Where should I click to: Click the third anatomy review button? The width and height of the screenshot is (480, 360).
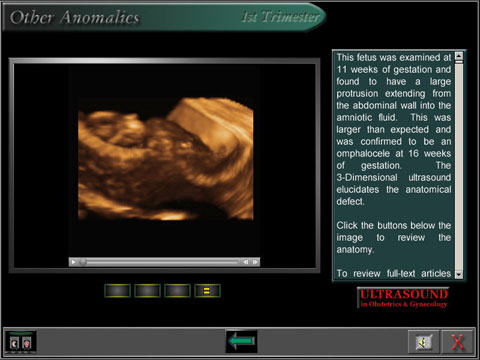pos(177,291)
